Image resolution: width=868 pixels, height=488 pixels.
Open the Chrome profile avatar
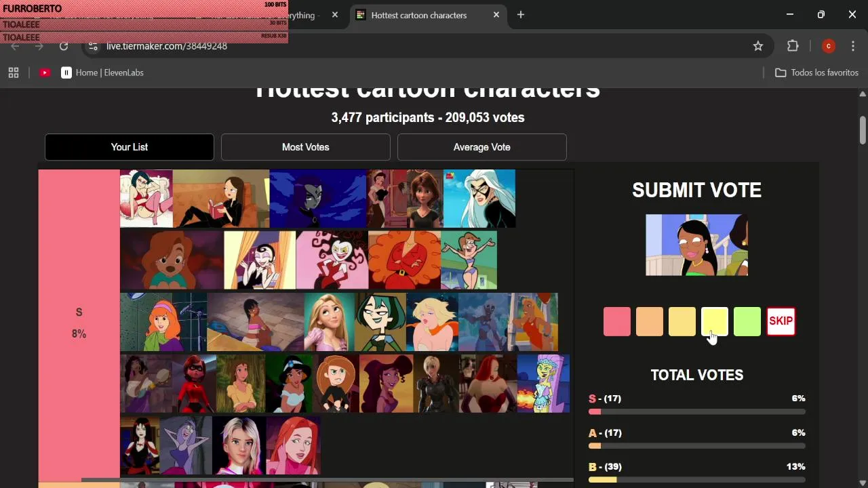click(828, 46)
